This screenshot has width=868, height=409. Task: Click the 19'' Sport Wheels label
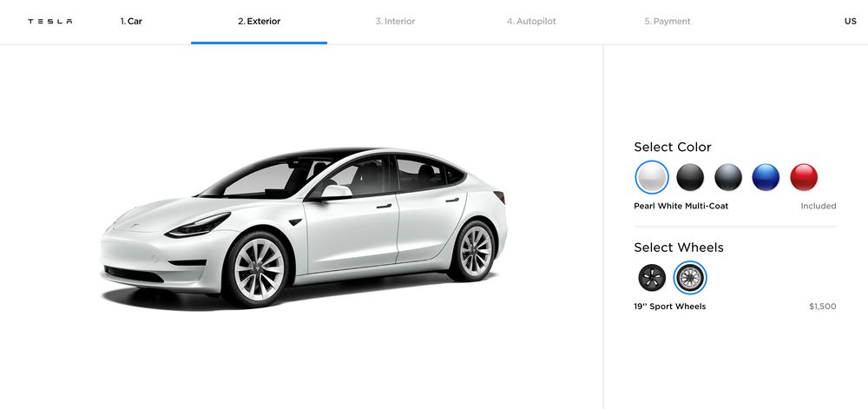(670, 307)
